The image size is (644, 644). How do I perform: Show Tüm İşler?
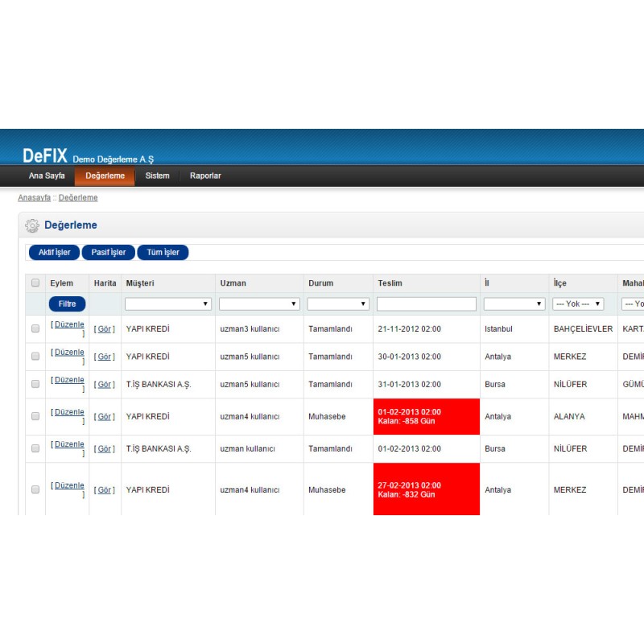[x=163, y=252]
